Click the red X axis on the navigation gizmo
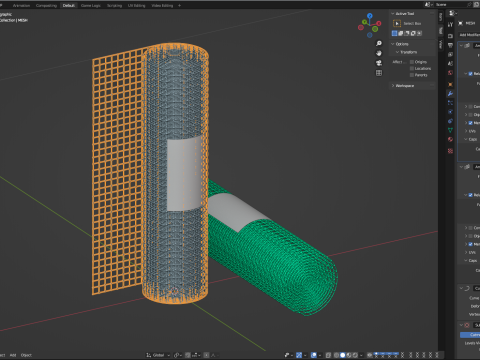This screenshot has width=480, height=360. click(379, 23)
